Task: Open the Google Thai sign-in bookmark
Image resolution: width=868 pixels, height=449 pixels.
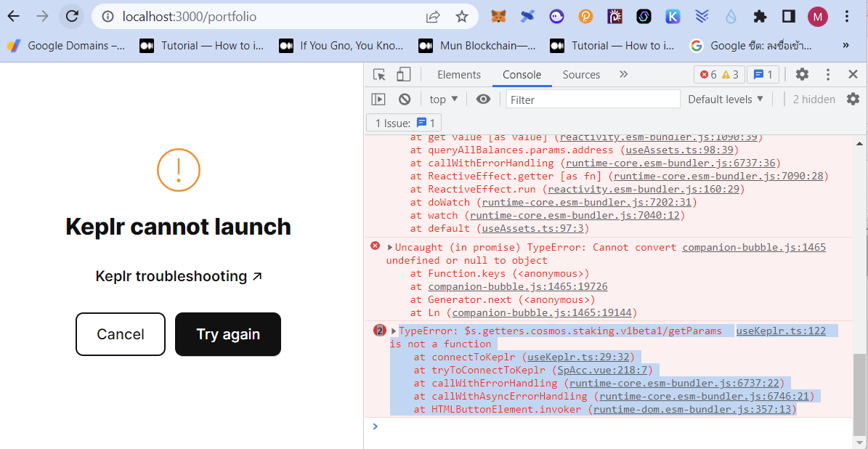Action: 750,45
